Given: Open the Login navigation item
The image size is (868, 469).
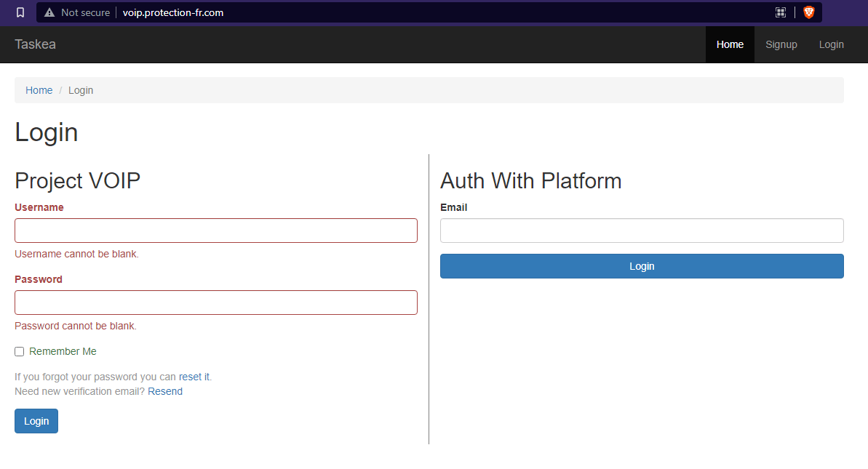Looking at the screenshot, I should (x=831, y=44).
